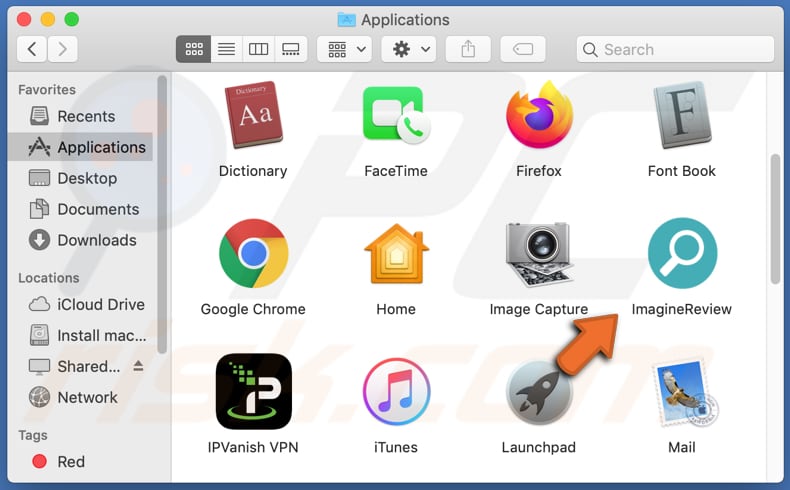The width and height of the screenshot is (790, 490).
Task: Click the Applications folder icon in title bar
Action: [x=346, y=20]
